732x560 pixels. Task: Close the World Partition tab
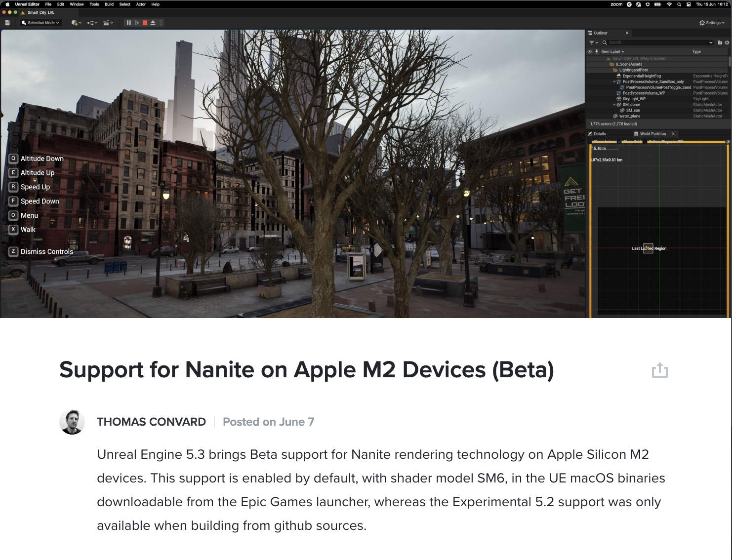click(x=673, y=134)
